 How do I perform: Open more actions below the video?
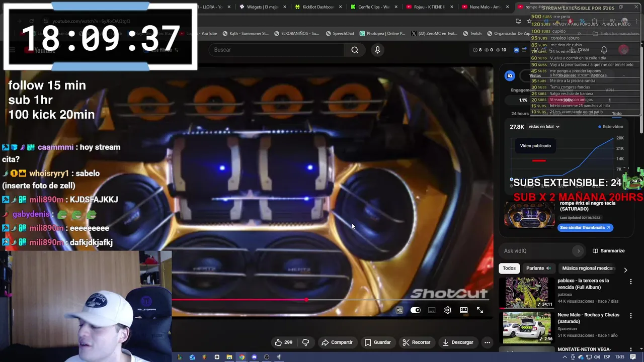(487, 342)
